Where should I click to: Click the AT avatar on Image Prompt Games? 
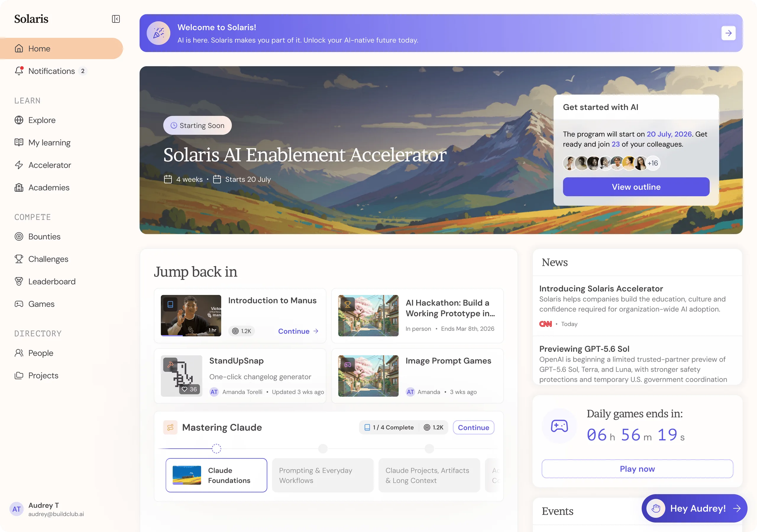410,392
